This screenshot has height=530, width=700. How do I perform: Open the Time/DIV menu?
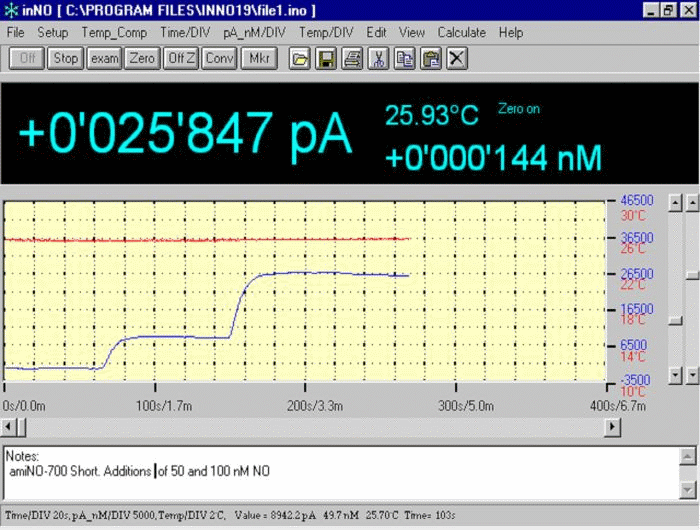185,33
